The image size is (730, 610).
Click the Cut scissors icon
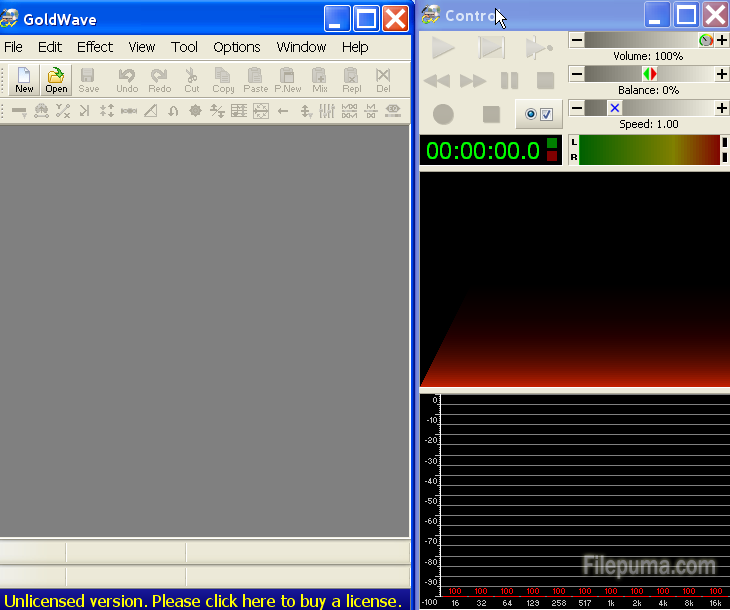191,80
